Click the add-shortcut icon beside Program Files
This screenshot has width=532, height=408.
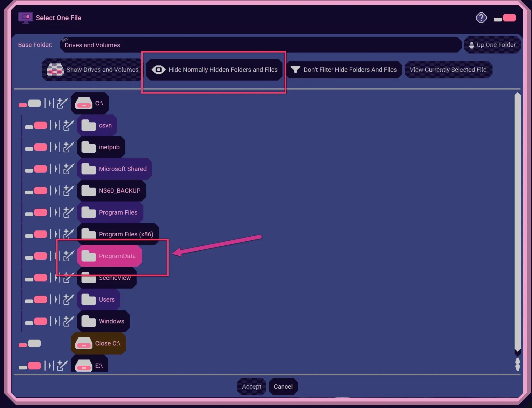[69, 212]
